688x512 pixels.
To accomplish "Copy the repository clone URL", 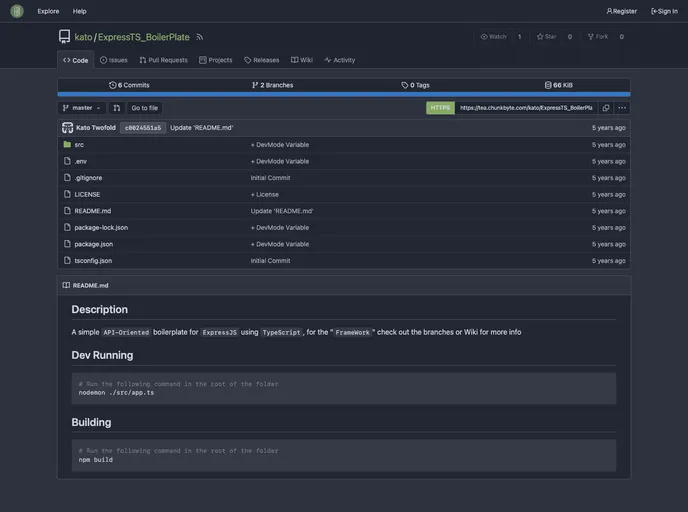I will [x=606, y=108].
